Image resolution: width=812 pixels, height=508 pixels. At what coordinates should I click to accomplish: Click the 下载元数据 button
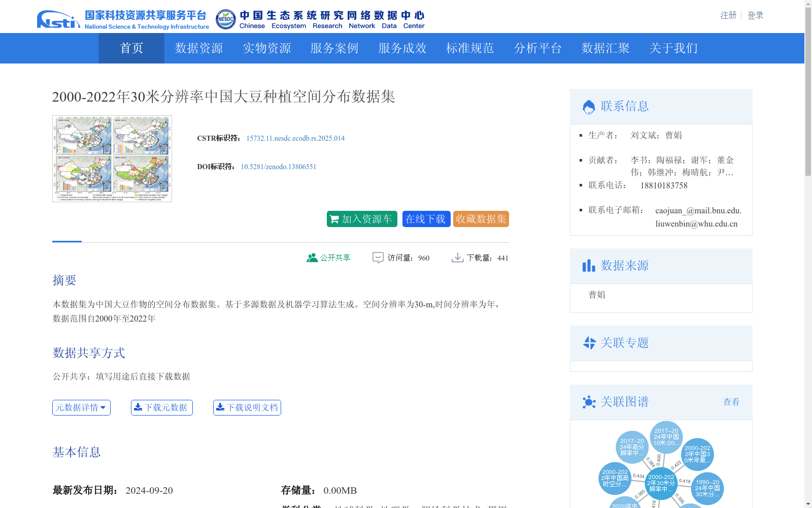pyautogui.click(x=162, y=407)
